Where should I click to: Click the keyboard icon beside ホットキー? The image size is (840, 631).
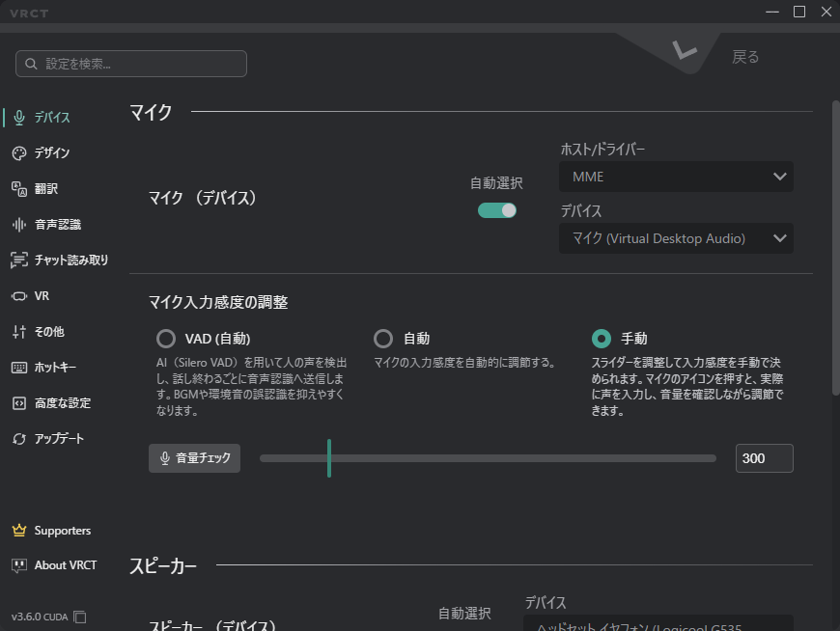tap(19, 368)
